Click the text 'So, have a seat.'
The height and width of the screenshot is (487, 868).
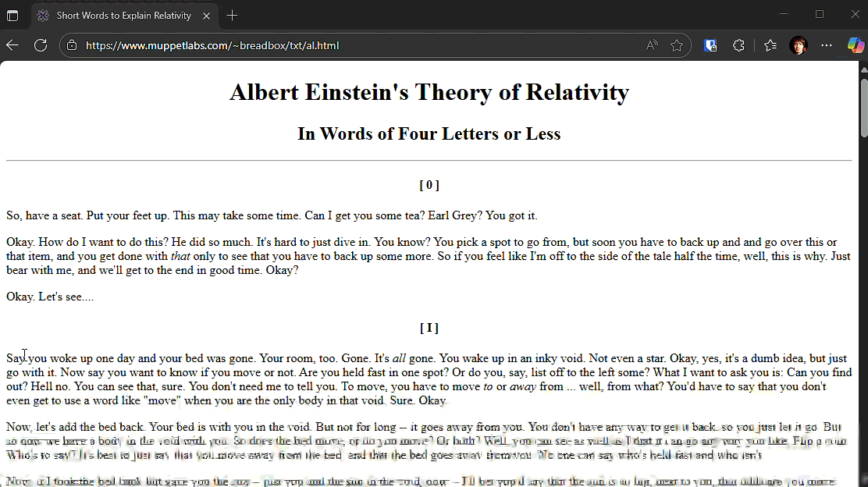(44, 215)
